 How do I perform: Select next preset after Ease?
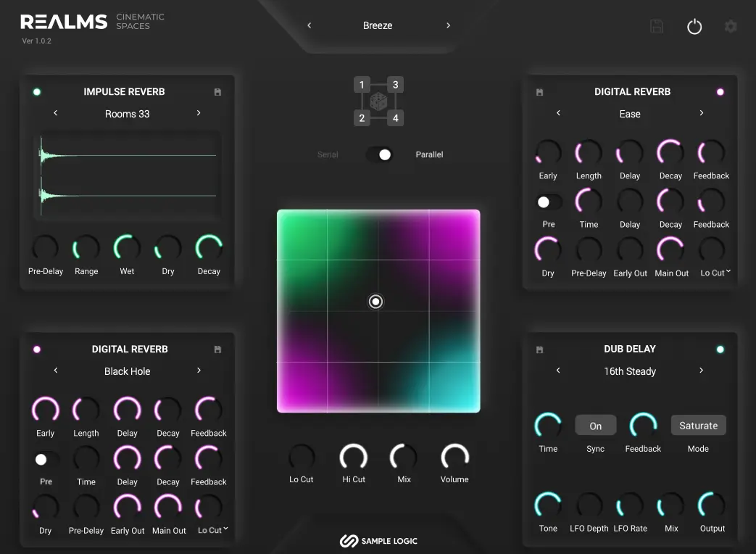coord(702,113)
